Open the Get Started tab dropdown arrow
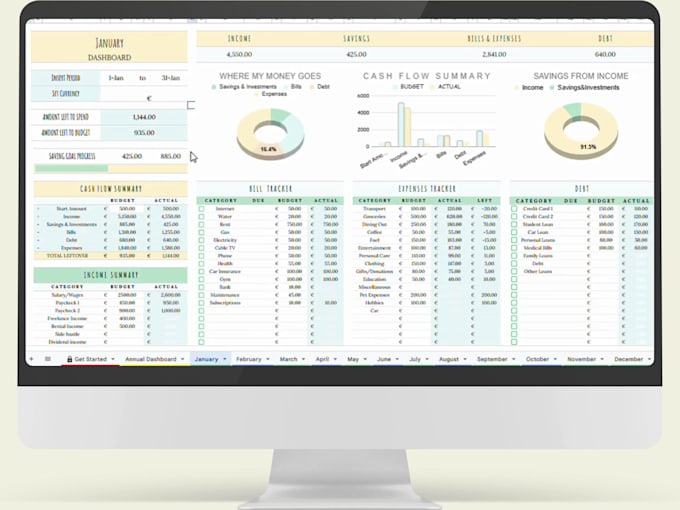Image resolution: width=680 pixels, height=510 pixels. click(113, 359)
